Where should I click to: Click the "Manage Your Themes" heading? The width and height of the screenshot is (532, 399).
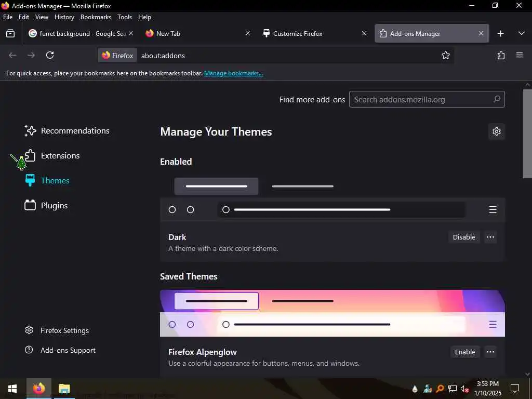(216, 131)
